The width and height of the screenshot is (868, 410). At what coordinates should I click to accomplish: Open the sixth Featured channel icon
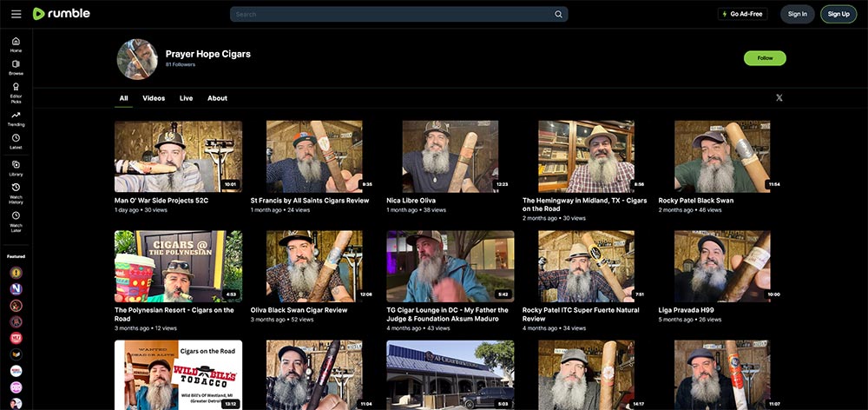click(16, 354)
